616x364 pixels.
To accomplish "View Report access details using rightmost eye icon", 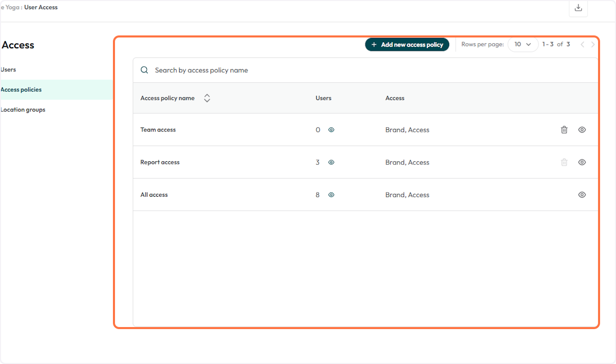I will [582, 162].
